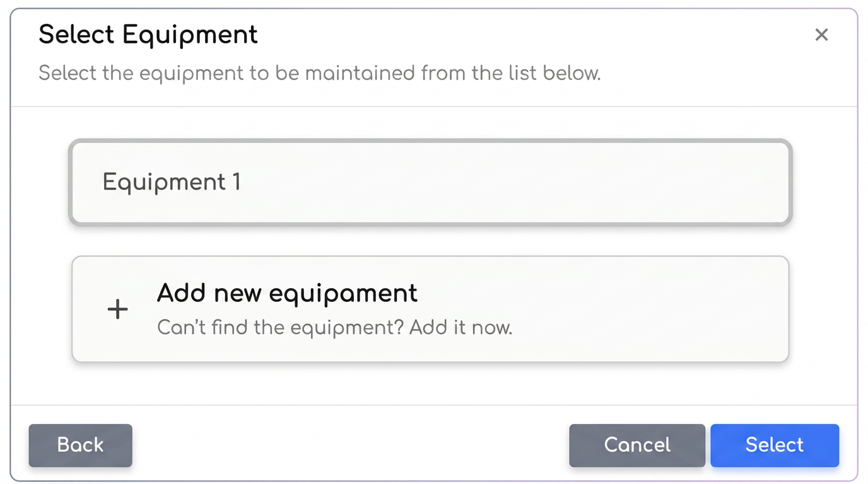This screenshot has width=868, height=484.
Task: Highlight the Equipment 1 list row
Action: pyautogui.click(x=430, y=182)
